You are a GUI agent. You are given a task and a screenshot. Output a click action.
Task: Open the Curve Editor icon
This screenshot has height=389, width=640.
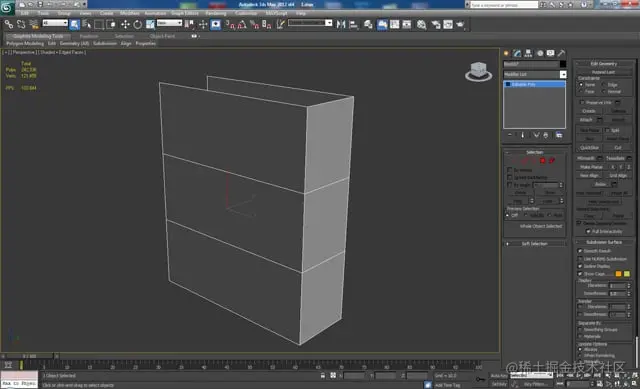(x=395, y=24)
